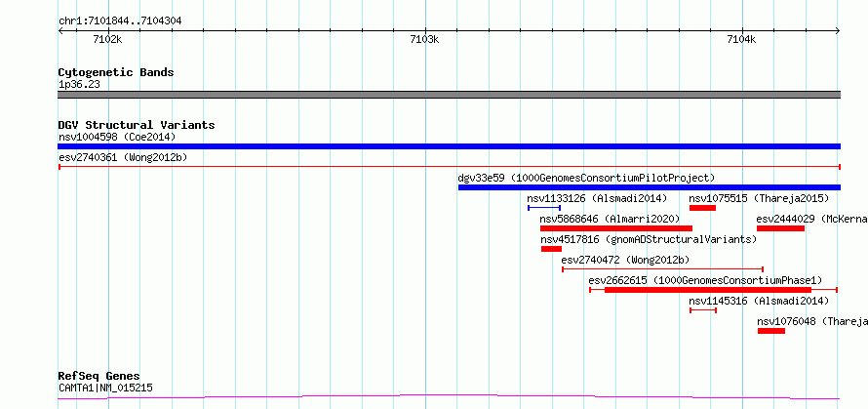Click the nsv5868646 (Almarri2020) label
The width and height of the screenshot is (868, 409).
[610, 219]
